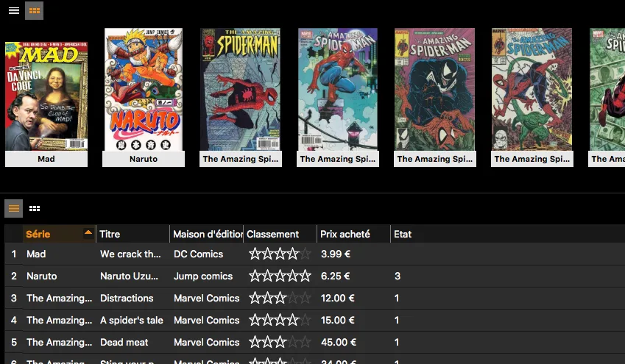Viewport: 625px width, 364px height.
Task: Select grid view icon in top panel
Action: click(34, 10)
